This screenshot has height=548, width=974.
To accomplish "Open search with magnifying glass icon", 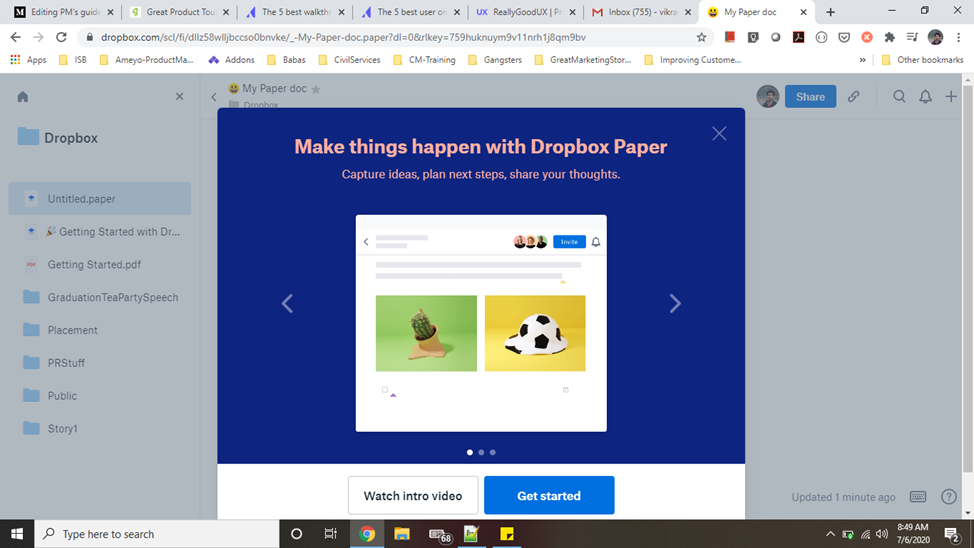I will tap(899, 97).
